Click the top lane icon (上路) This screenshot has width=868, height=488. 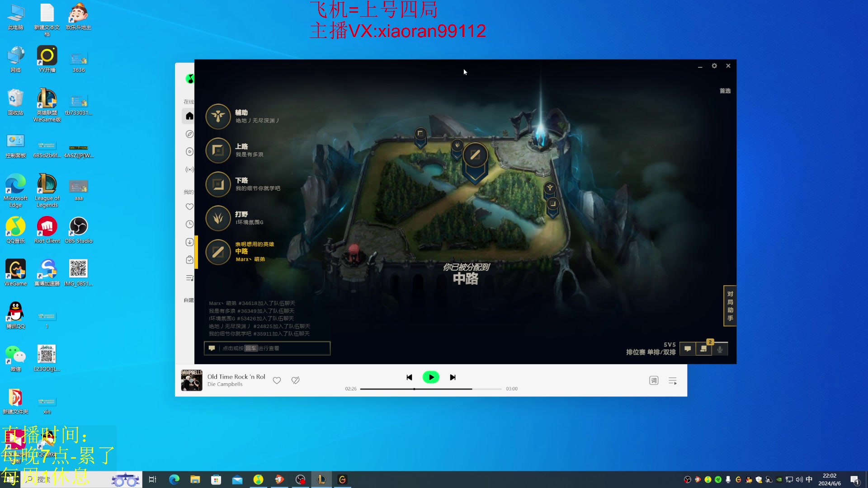coord(218,150)
